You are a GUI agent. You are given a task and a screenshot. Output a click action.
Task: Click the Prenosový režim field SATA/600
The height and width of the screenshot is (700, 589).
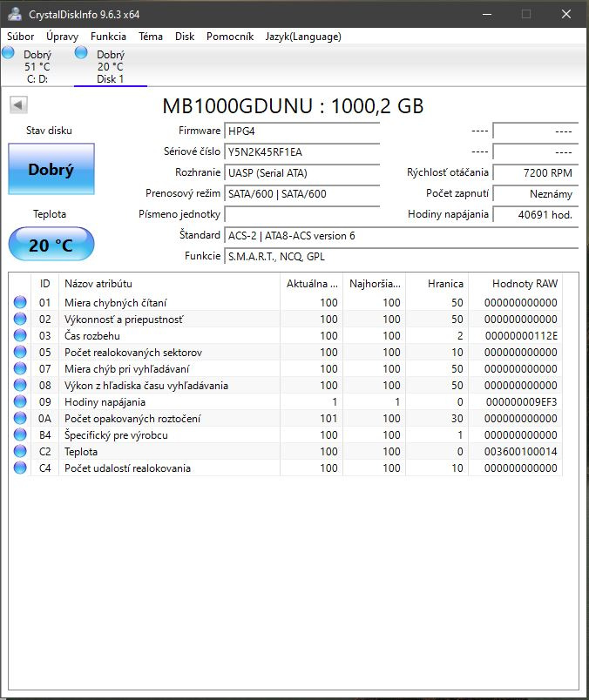pyautogui.click(x=301, y=194)
